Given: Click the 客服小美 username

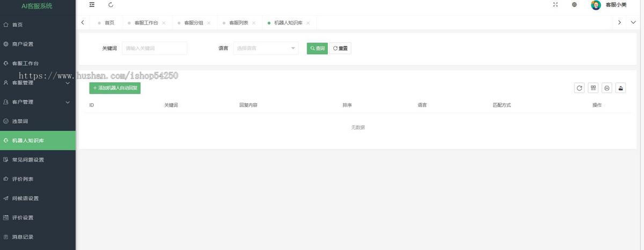Looking at the screenshot, I should pos(616,5).
